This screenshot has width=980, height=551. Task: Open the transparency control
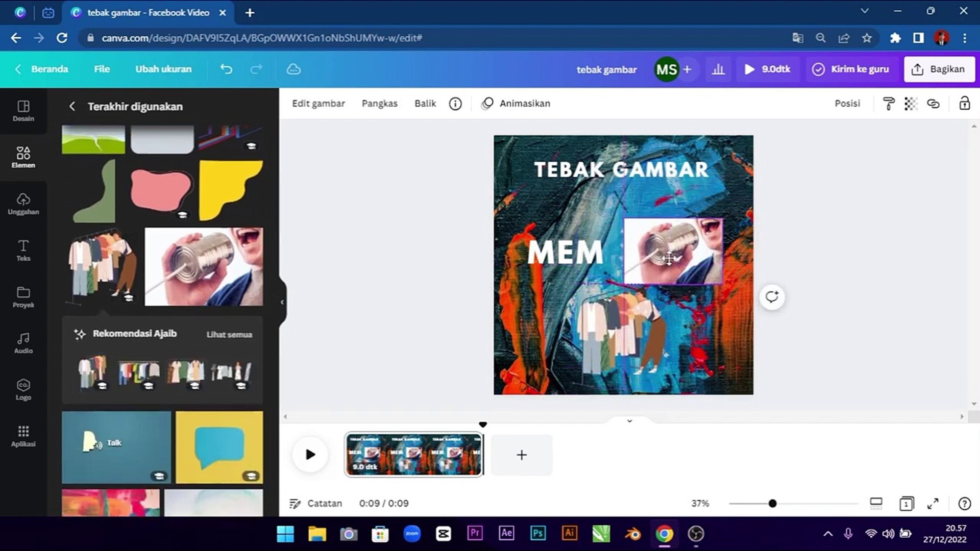coord(911,103)
